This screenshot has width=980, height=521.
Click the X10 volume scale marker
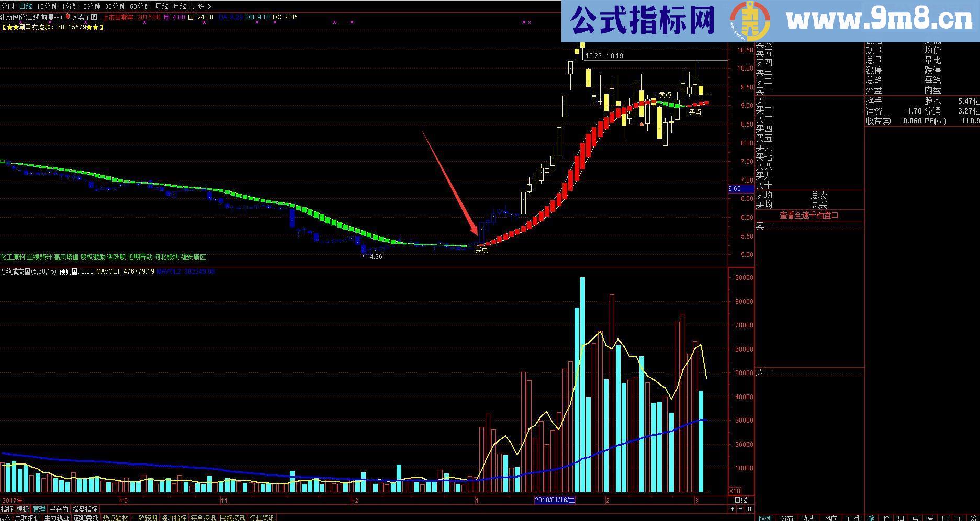coord(735,491)
